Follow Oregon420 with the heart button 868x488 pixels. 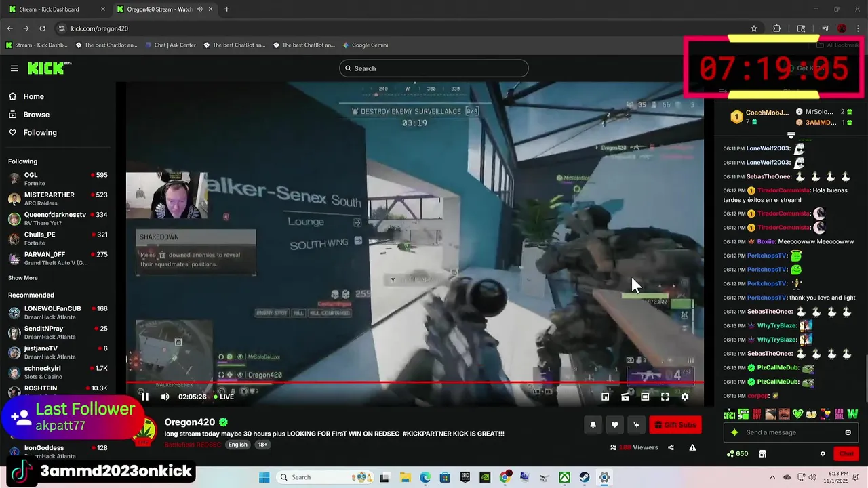coord(614,425)
